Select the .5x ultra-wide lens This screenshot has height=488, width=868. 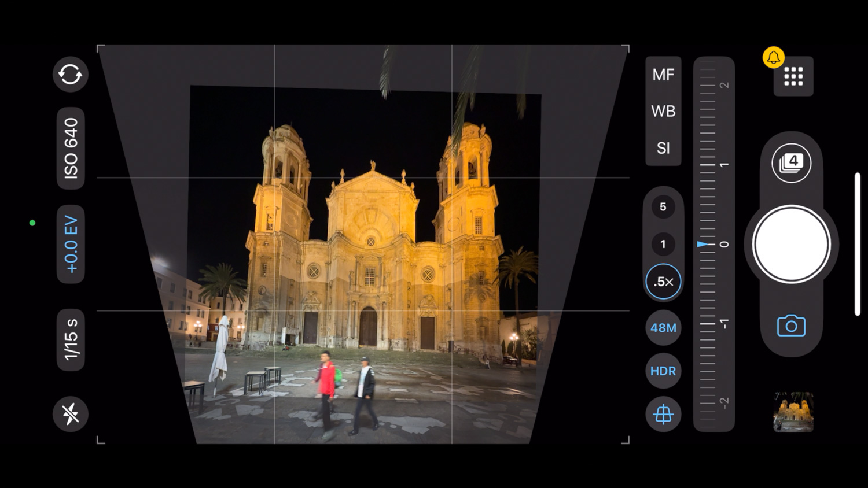tap(663, 282)
